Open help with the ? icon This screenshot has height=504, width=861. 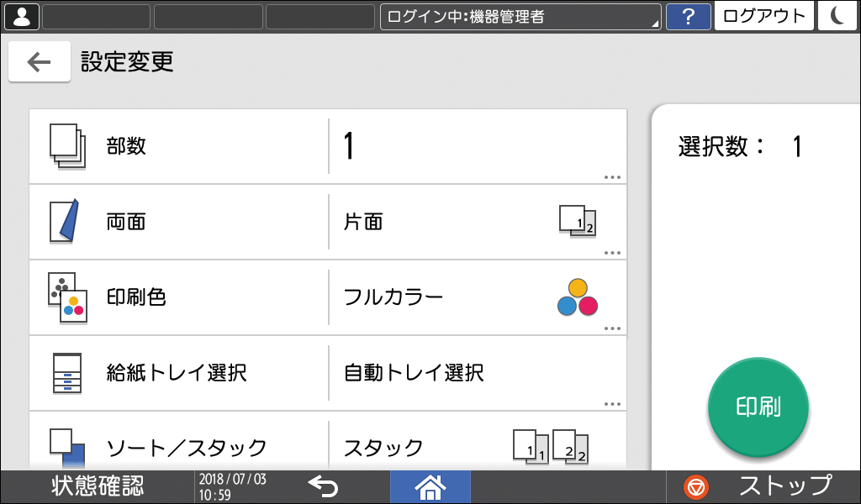(689, 16)
